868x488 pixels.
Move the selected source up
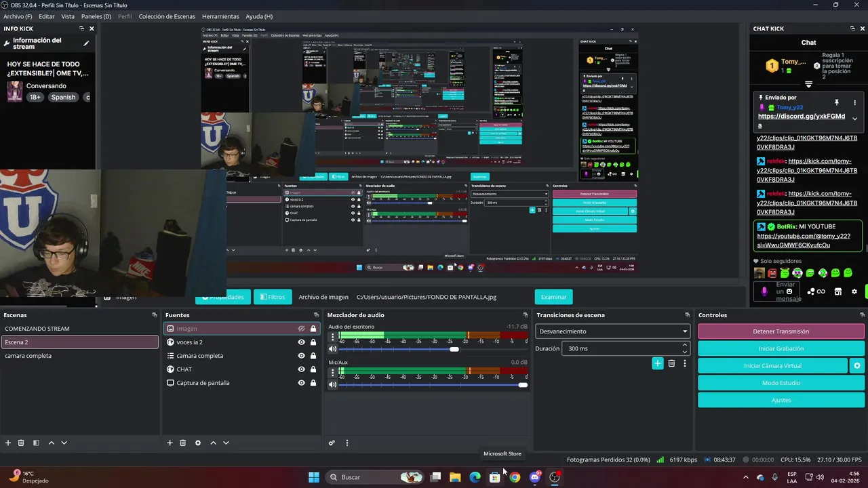tap(213, 443)
